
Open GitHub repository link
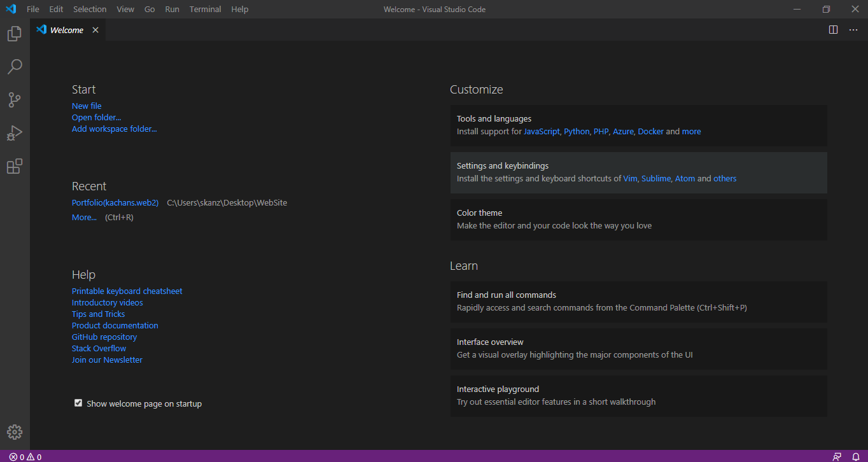pos(104,337)
